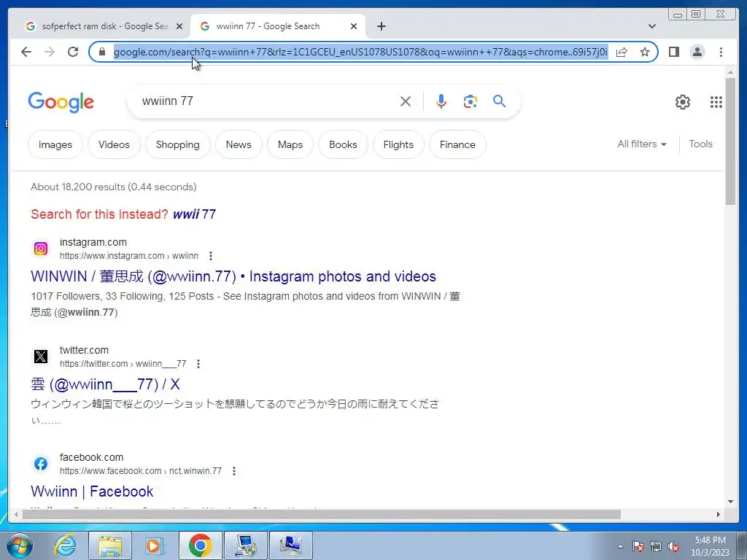Open the Chrome profile avatar menu
This screenshot has width=747, height=560.
click(x=697, y=52)
